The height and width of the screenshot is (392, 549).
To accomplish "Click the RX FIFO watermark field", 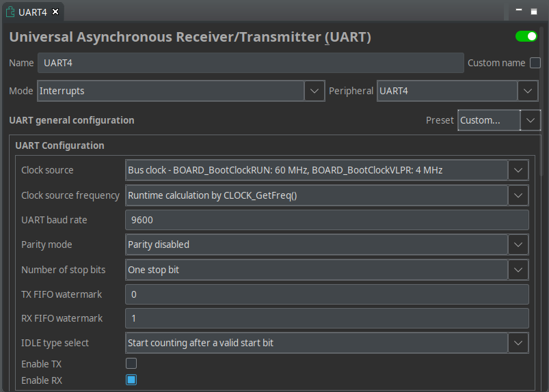I will pos(327,318).
